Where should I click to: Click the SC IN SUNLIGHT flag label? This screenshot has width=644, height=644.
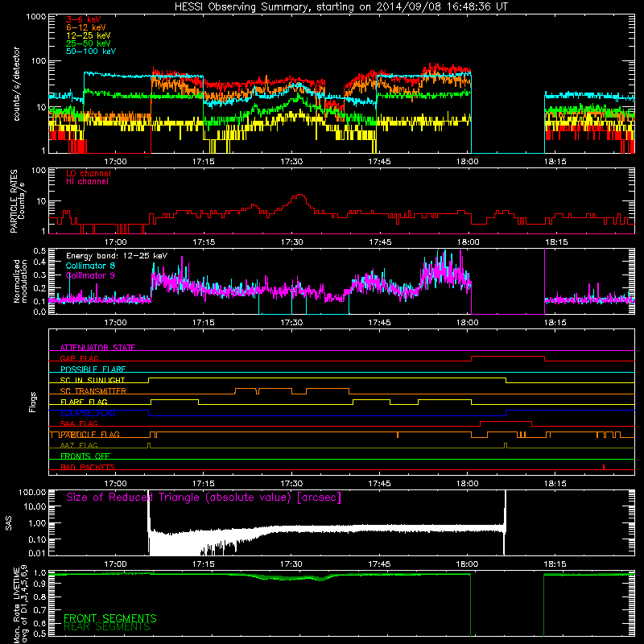[x=93, y=380]
